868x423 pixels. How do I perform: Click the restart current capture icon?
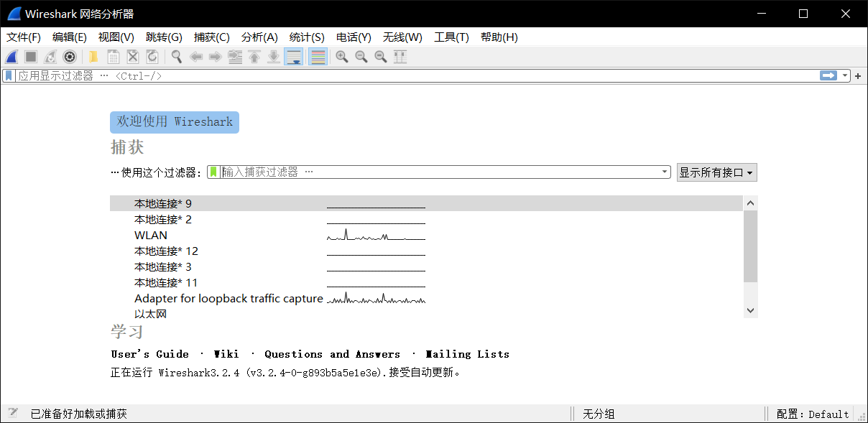click(x=50, y=57)
